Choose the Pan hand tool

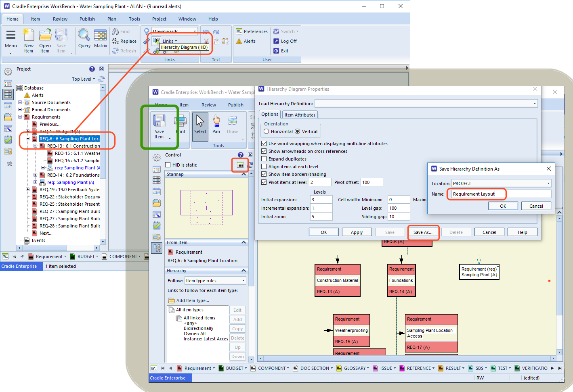click(216, 124)
